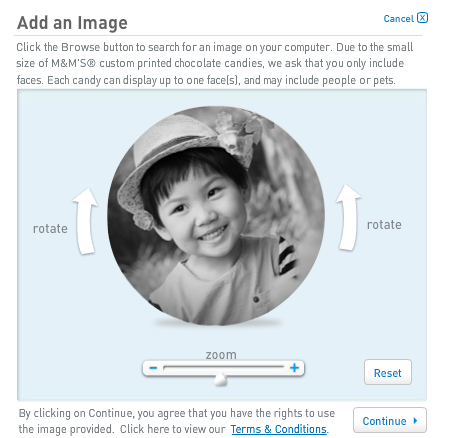This screenshot has height=438, width=449.
Task: Click the zoom slider thumb handle
Action: [220, 379]
